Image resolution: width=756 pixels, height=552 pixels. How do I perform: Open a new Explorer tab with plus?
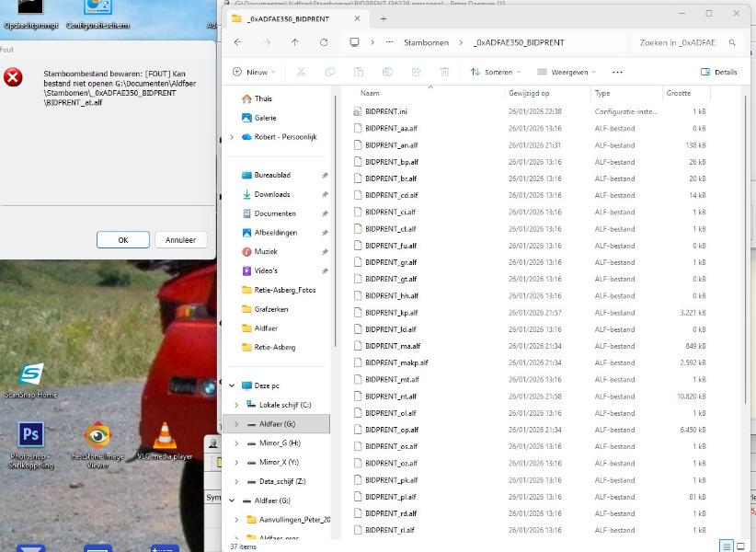pyautogui.click(x=384, y=17)
